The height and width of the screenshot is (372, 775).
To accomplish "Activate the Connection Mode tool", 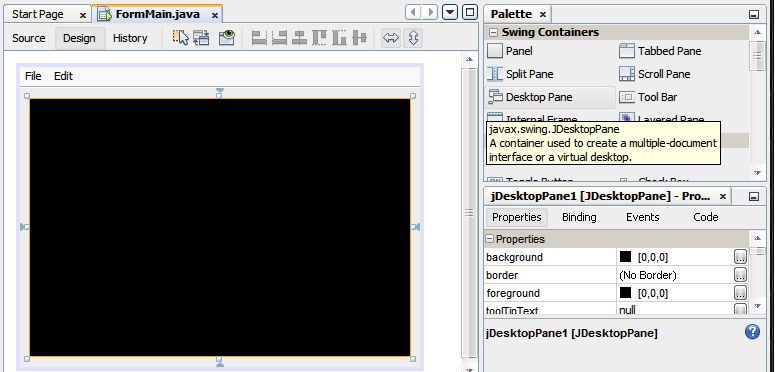I will tap(201, 38).
